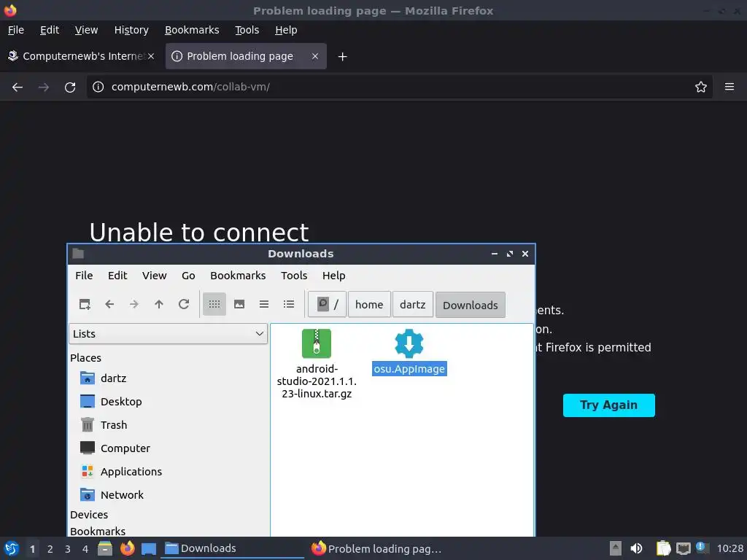Go forward in Downloads file manager
The height and width of the screenshot is (560, 747).
click(x=134, y=304)
